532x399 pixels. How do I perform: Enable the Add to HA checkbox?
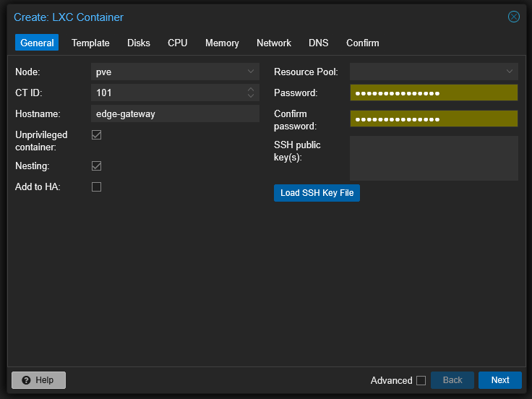click(x=96, y=187)
